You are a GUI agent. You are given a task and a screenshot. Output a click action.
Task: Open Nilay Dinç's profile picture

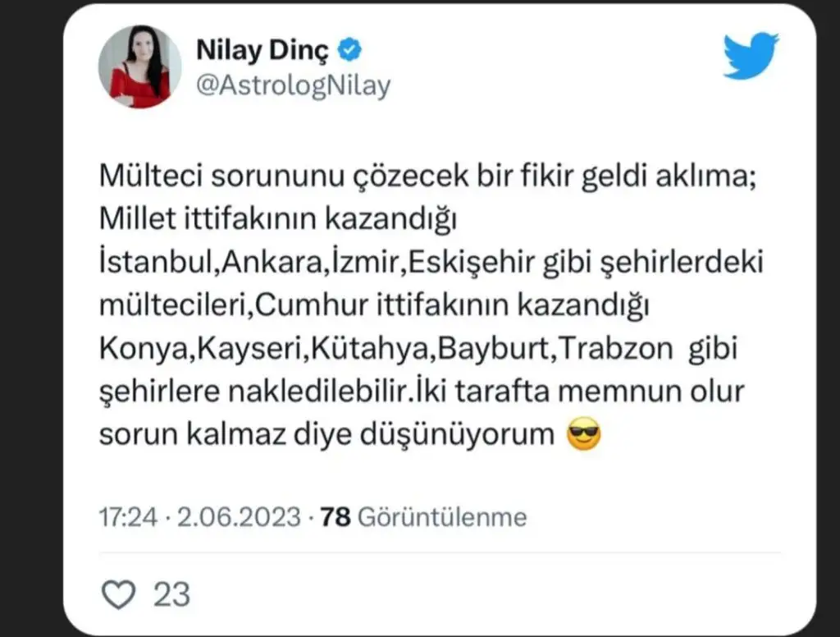[139, 66]
